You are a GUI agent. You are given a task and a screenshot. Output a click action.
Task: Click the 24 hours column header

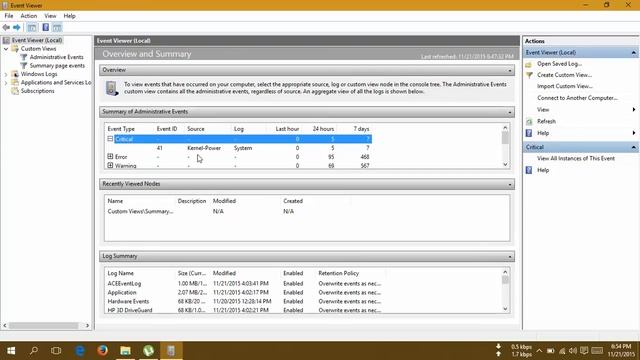point(323,129)
